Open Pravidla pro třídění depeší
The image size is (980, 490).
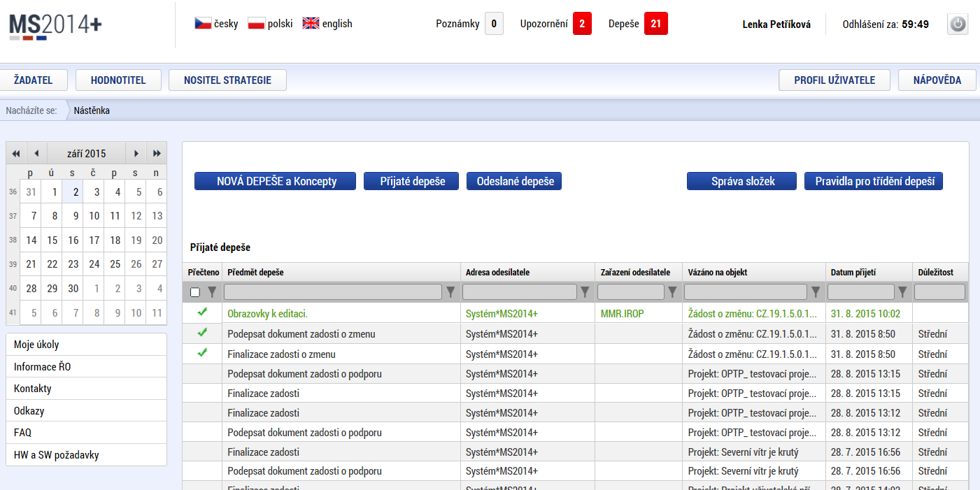coord(874,181)
